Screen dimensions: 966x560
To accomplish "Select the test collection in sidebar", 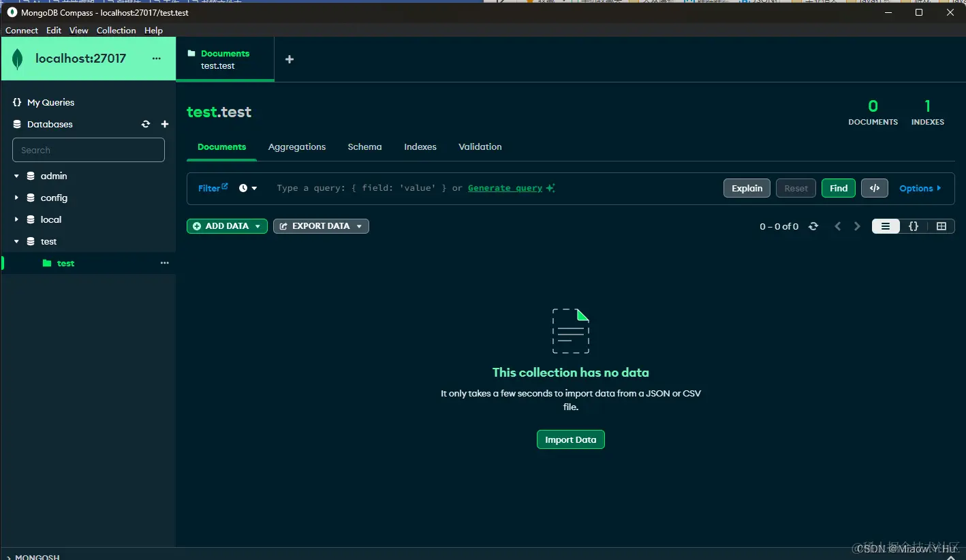I will coord(65,263).
